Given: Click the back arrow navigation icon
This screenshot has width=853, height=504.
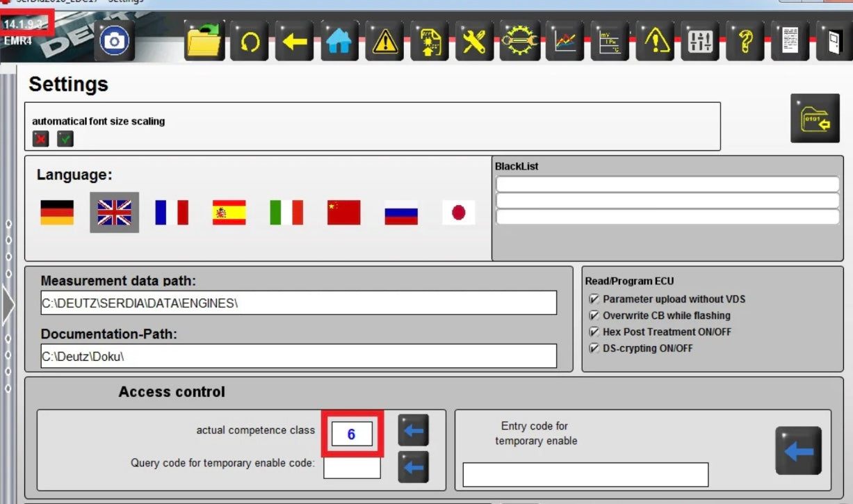Looking at the screenshot, I should coord(294,42).
